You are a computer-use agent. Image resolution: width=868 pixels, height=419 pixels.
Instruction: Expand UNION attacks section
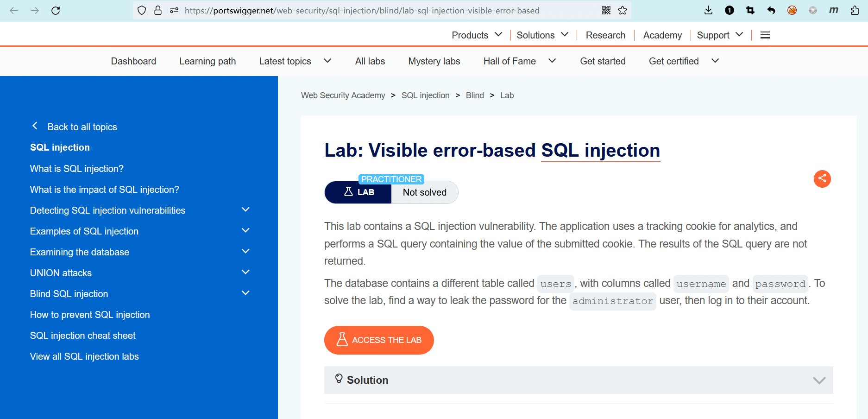[245, 273]
